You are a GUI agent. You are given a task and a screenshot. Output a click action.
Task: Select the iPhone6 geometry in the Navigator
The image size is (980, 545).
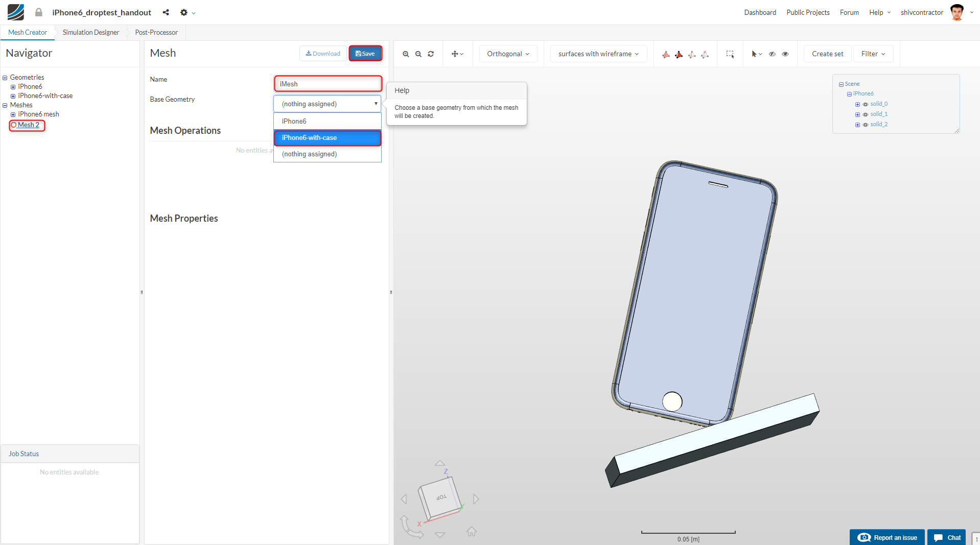click(30, 87)
